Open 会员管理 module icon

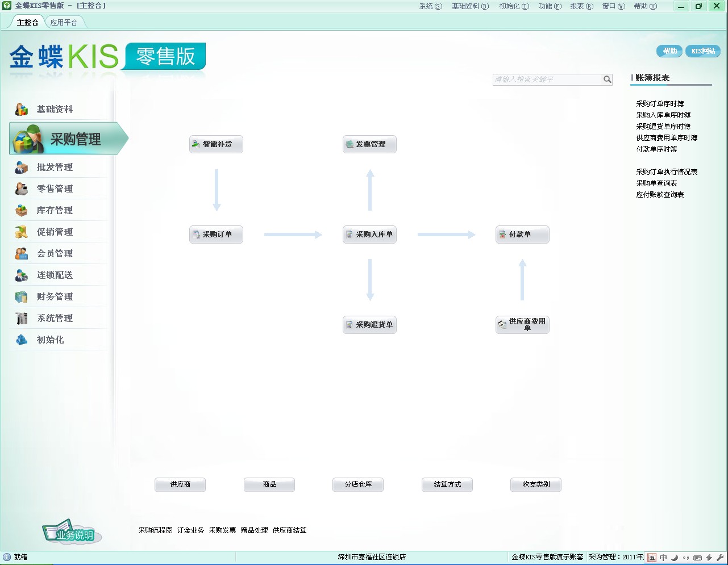click(x=22, y=253)
